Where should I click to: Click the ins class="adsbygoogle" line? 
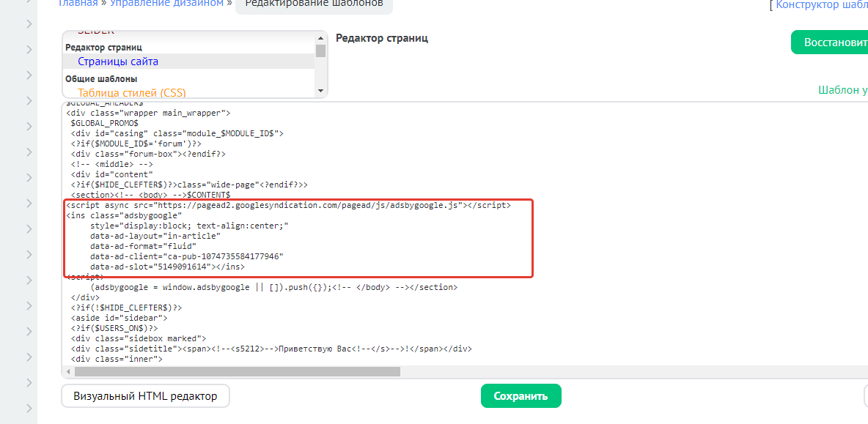[124, 215]
